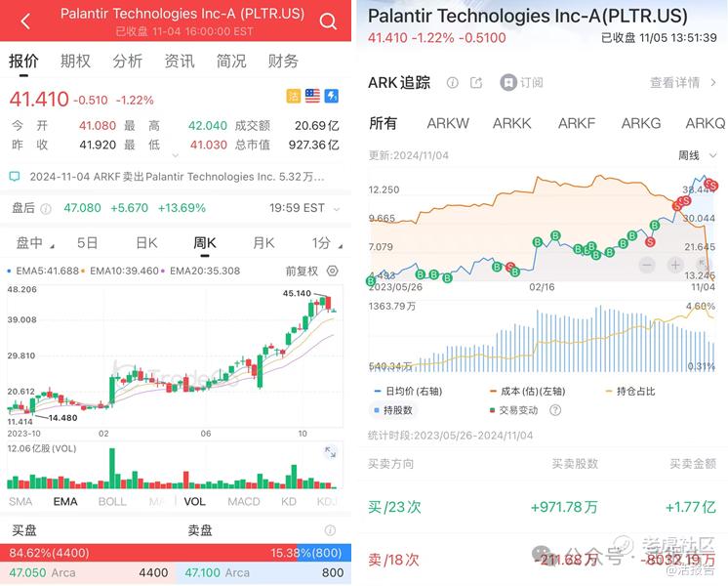Open the ARKF 卖出 Palantir news headline
Viewport: 728px width, 586px height.
[x=178, y=177]
